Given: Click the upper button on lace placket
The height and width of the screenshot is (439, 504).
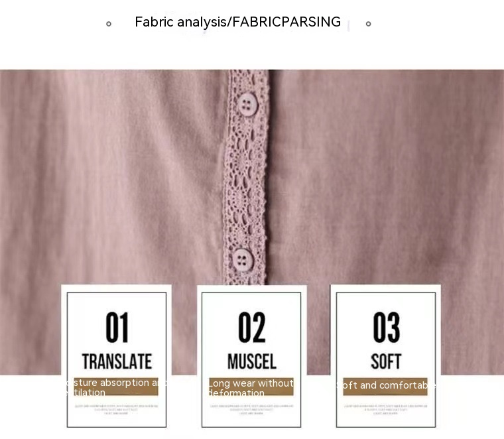Looking at the screenshot, I should (x=247, y=104).
